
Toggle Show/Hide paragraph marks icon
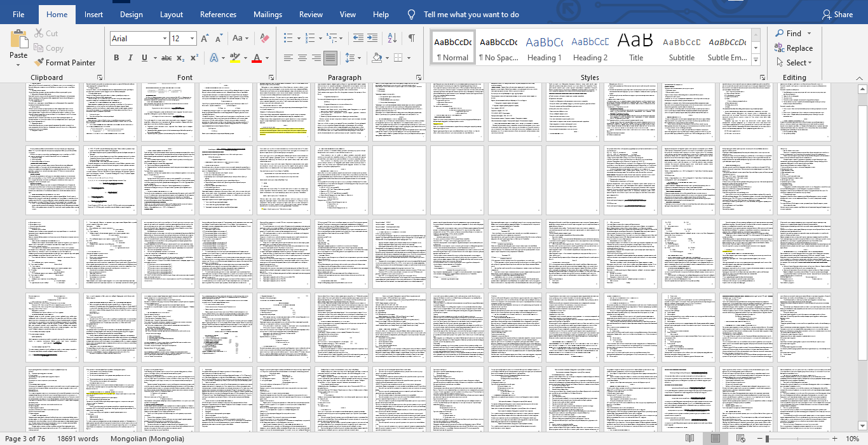pyautogui.click(x=412, y=38)
